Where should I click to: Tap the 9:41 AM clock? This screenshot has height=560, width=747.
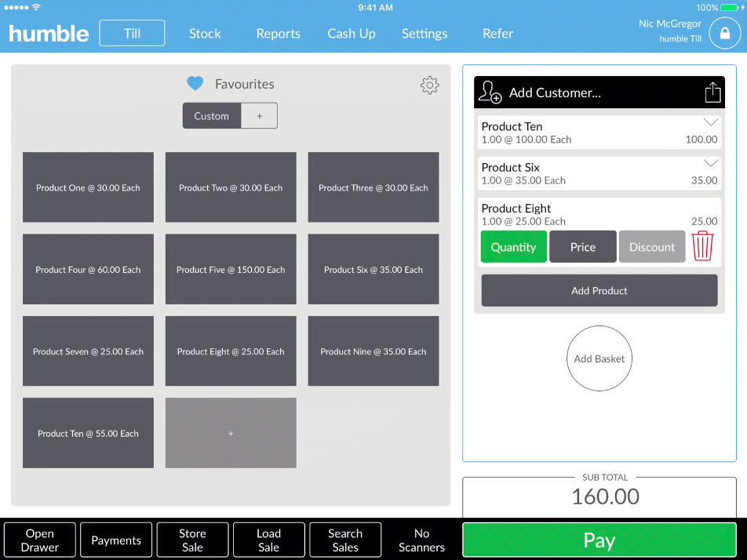tap(375, 8)
